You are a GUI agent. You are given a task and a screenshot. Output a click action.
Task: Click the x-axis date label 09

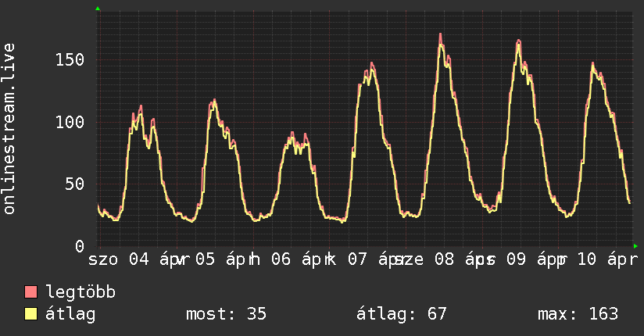pyautogui.click(x=516, y=259)
